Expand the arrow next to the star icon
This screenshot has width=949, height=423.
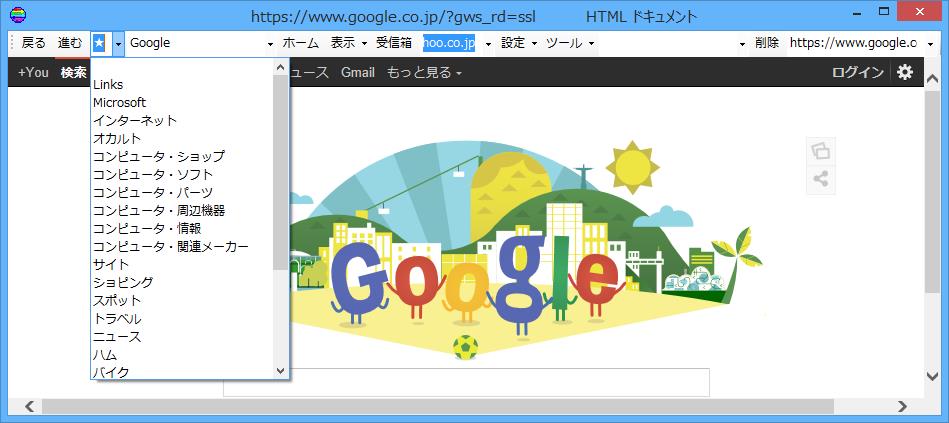(119, 44)
